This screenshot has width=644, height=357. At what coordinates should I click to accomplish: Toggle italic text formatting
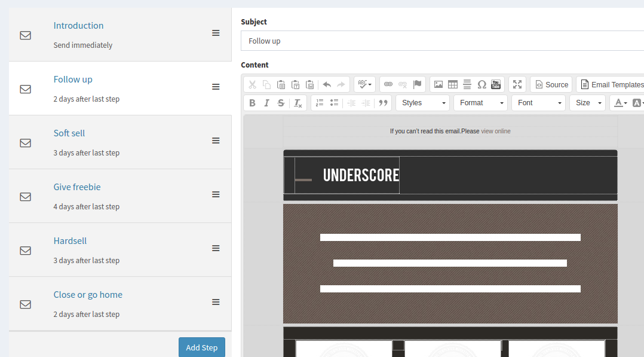coord(266,103)
